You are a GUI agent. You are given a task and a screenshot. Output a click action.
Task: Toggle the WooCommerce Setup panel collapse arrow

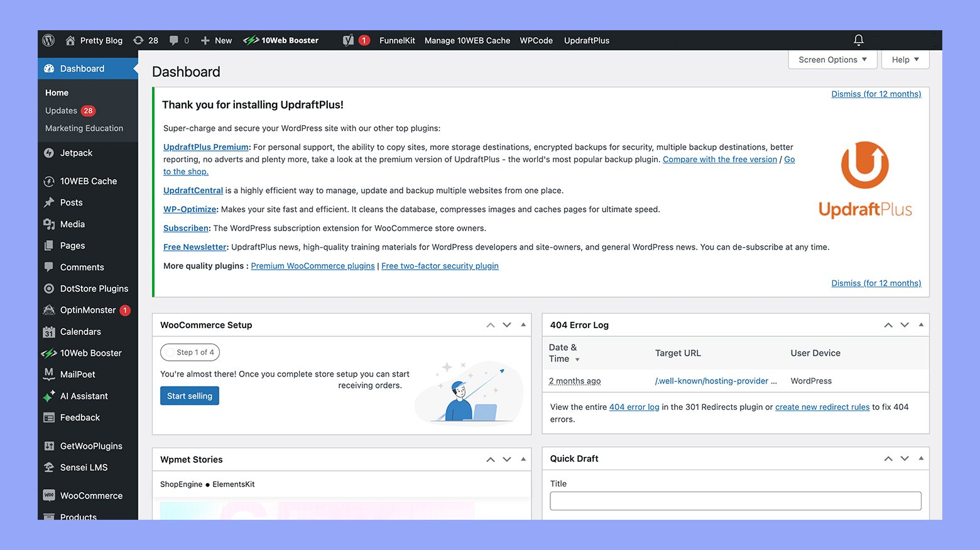(x=523, y=325)
